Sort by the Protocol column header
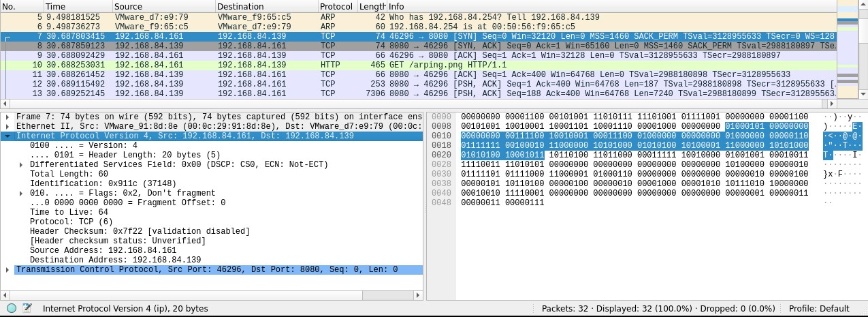 pyautogui.click(x=337, y=6)
